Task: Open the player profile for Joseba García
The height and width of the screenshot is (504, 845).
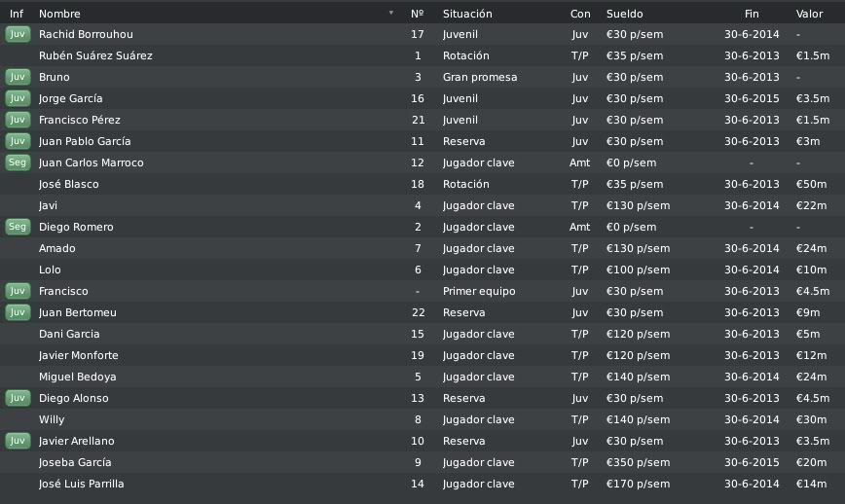Action: (75, 462)
